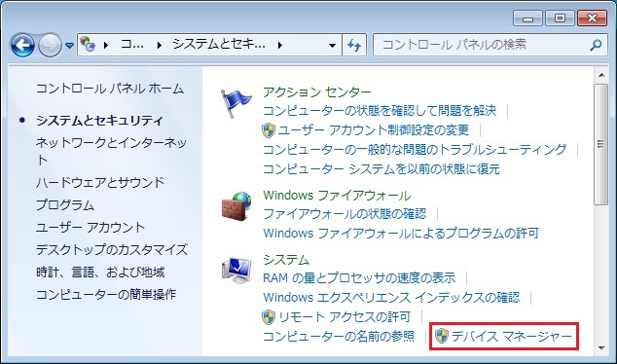Expand the arrow after コ... breadcrumb
The image size is (617, 364).
(159, 45)
